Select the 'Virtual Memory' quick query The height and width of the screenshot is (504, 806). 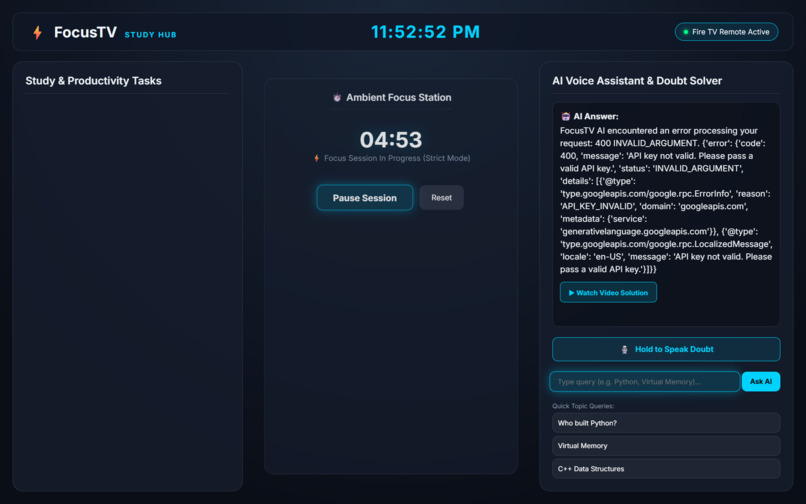tap(666, 446)
